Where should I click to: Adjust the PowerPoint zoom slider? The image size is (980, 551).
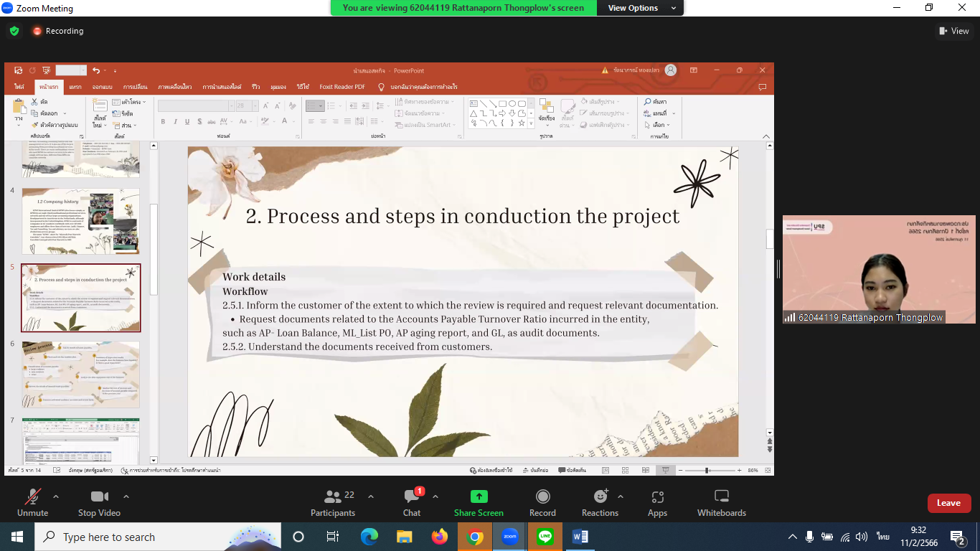(707, 471)
